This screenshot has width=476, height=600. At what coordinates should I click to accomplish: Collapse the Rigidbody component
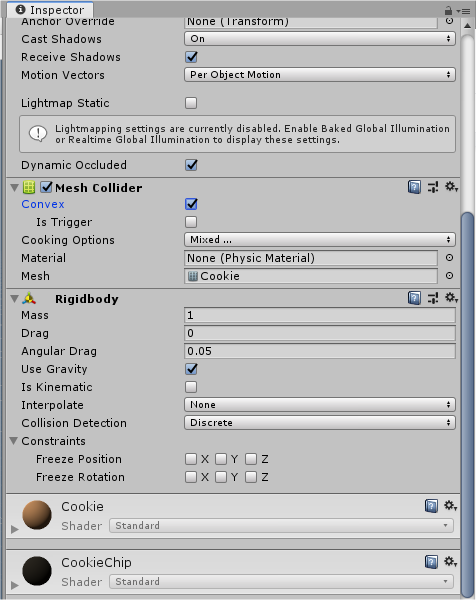tap(15, 298)
